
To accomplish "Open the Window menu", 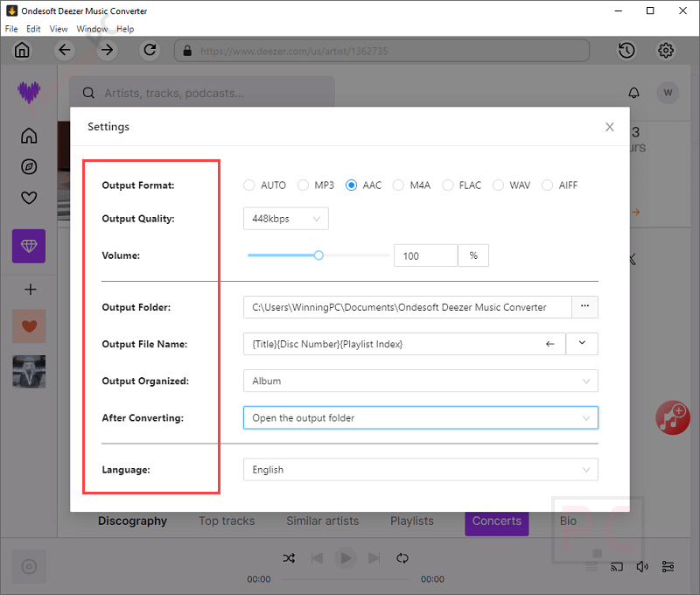I will tap(92, 29).
